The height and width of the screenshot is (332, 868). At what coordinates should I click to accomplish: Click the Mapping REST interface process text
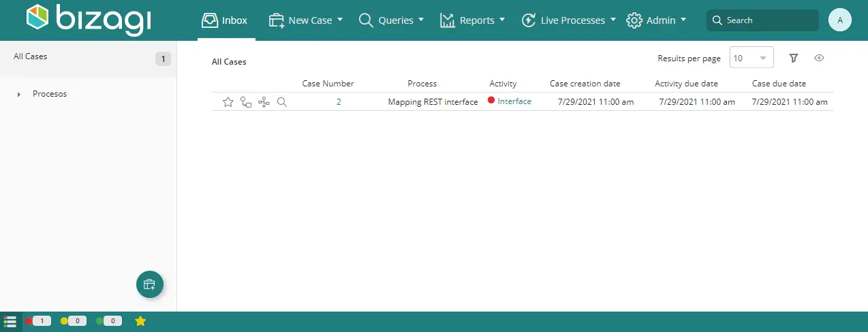tap(433, 102)
